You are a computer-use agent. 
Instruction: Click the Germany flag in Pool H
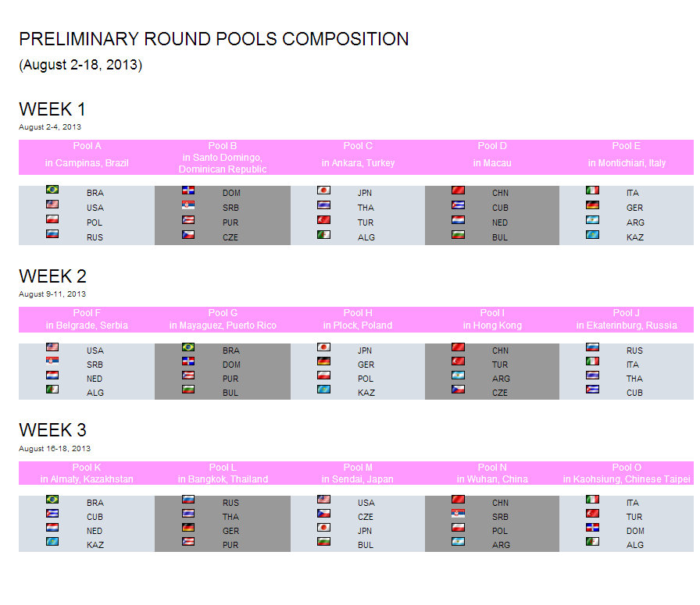[x=324, y=362]
